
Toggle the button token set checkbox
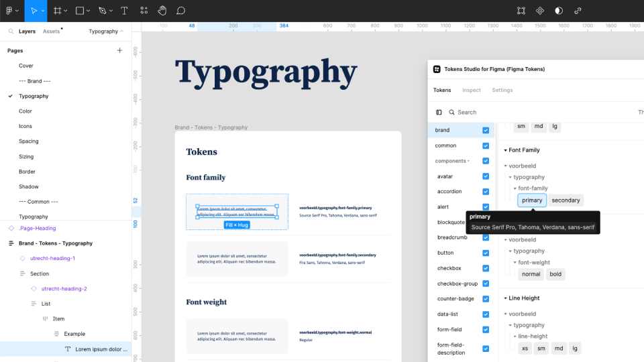click(x=486, y=253)
